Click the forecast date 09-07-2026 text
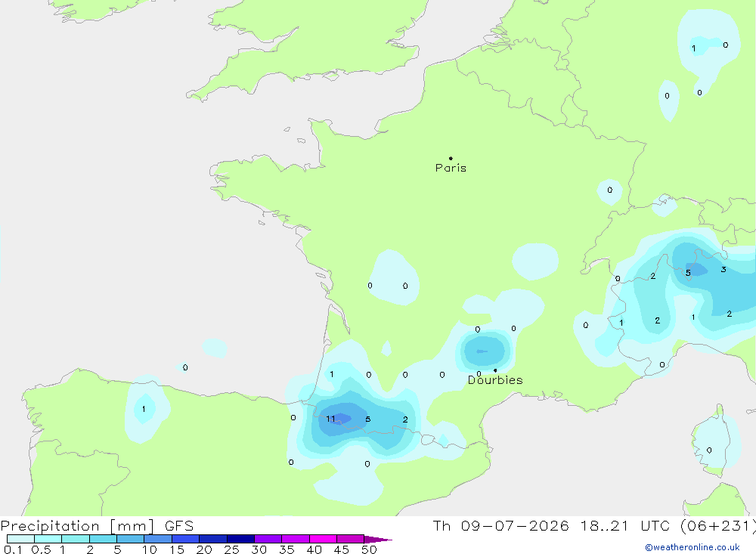The image size is (756, 554). (515, 525)
